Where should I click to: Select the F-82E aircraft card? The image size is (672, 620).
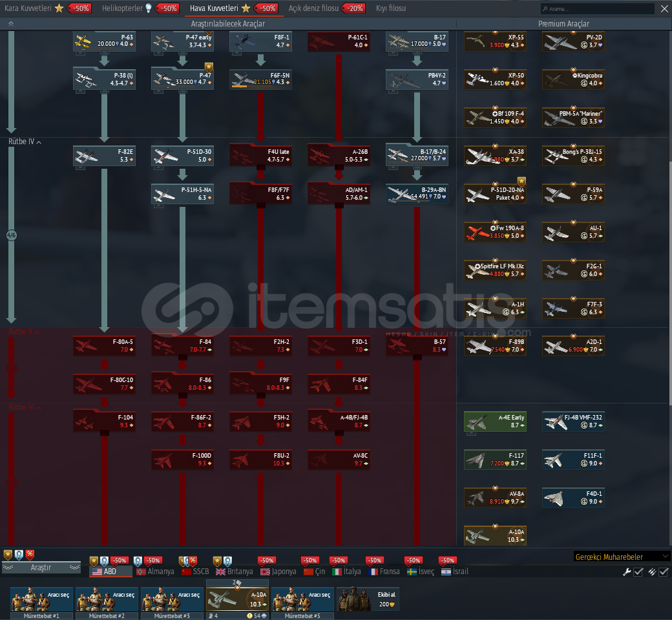point(104,156)
